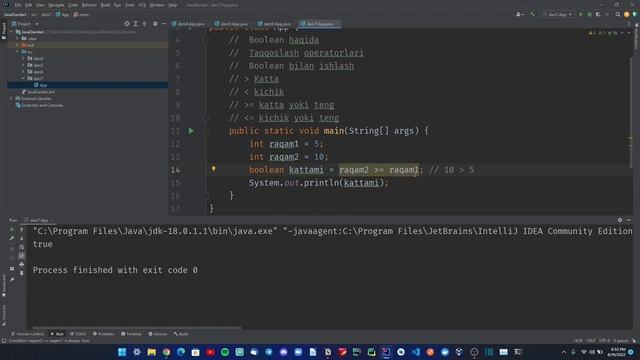The width and height of the screenshot is (640, 360).
Task: Open the Navigate menu
Action: click(56, 5)
